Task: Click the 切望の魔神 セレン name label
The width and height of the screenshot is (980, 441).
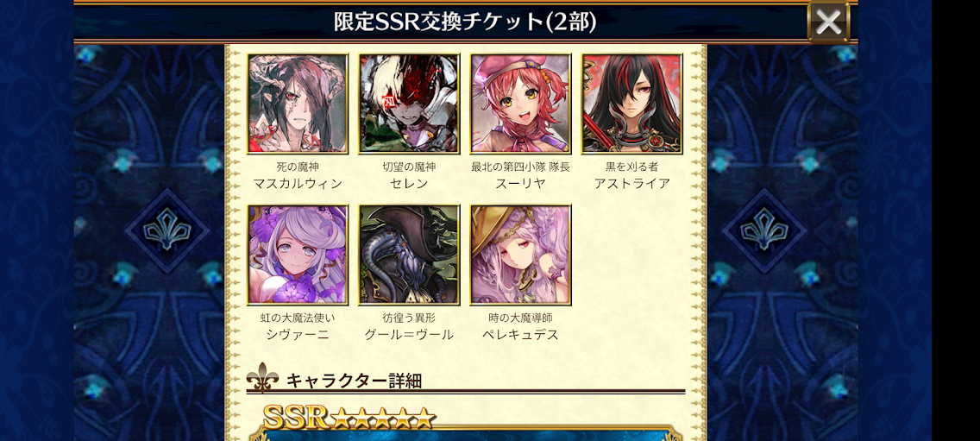Action: (x=409, y=175)
